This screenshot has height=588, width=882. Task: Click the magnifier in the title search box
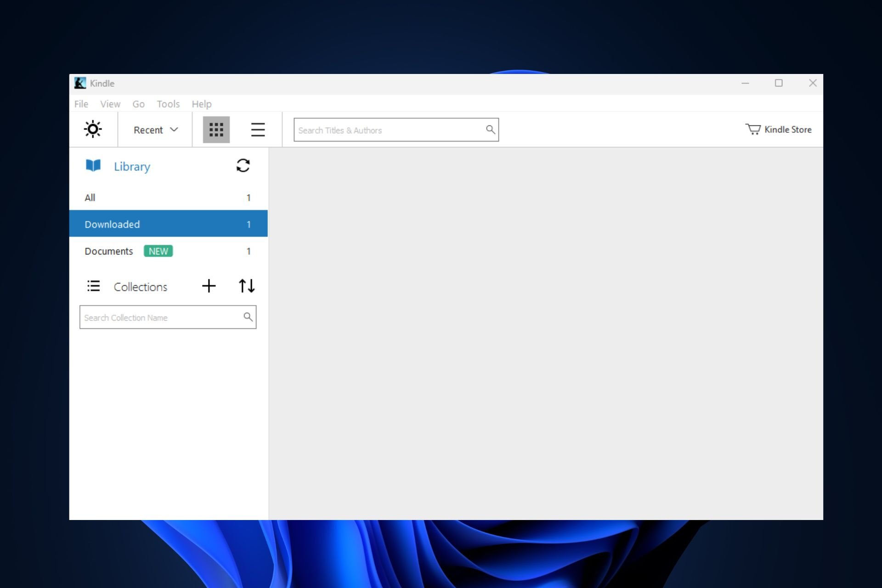(x=491, y=130)
